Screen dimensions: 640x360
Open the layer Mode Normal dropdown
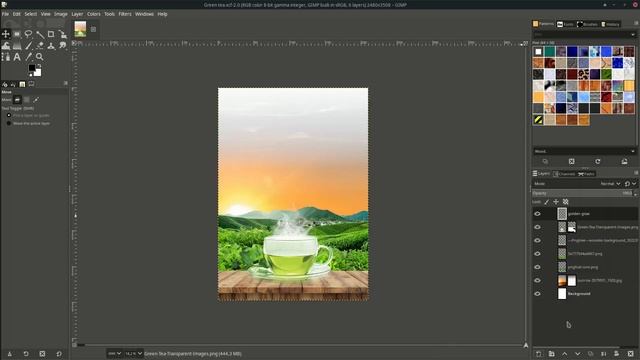[611, 184]
